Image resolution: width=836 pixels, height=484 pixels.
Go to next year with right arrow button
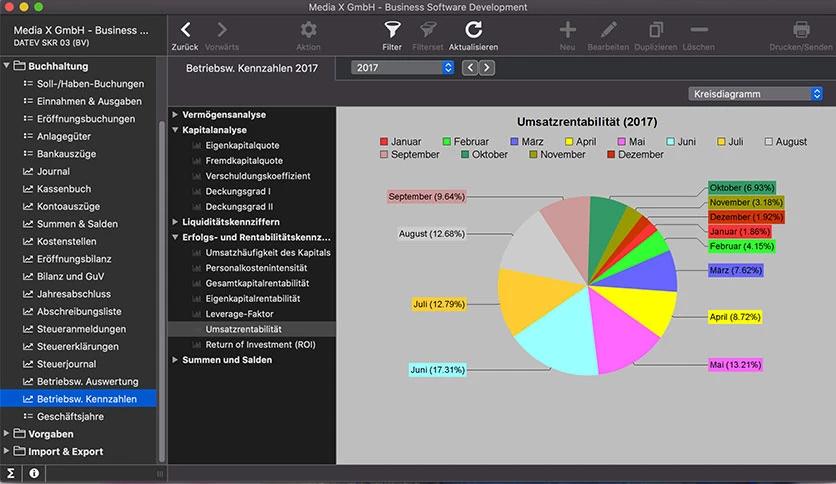click(487, 68)
